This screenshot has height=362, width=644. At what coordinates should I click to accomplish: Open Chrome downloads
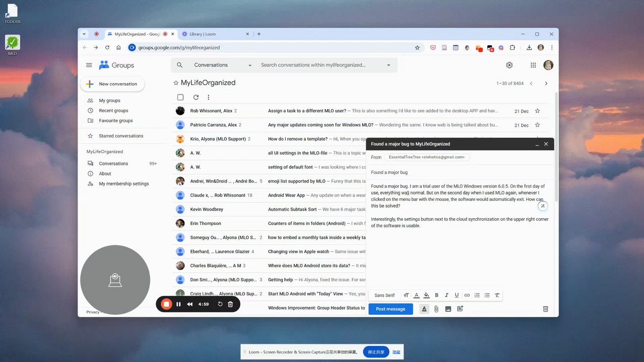click(529, 48)
